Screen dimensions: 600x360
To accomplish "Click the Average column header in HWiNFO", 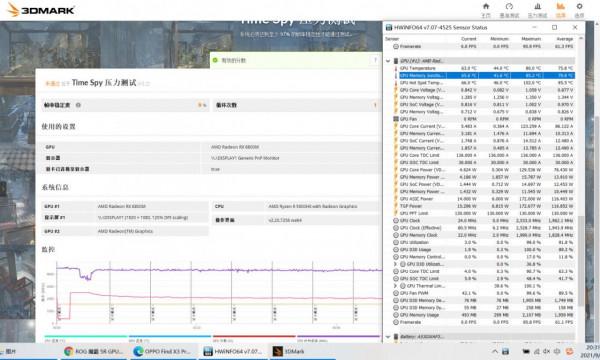I will coord(564,39).
